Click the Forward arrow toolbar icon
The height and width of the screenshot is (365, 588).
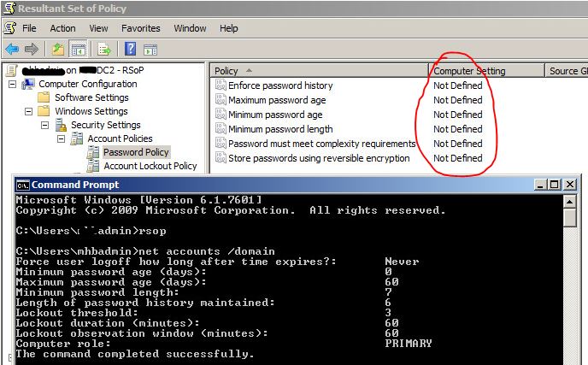(32, 49)
